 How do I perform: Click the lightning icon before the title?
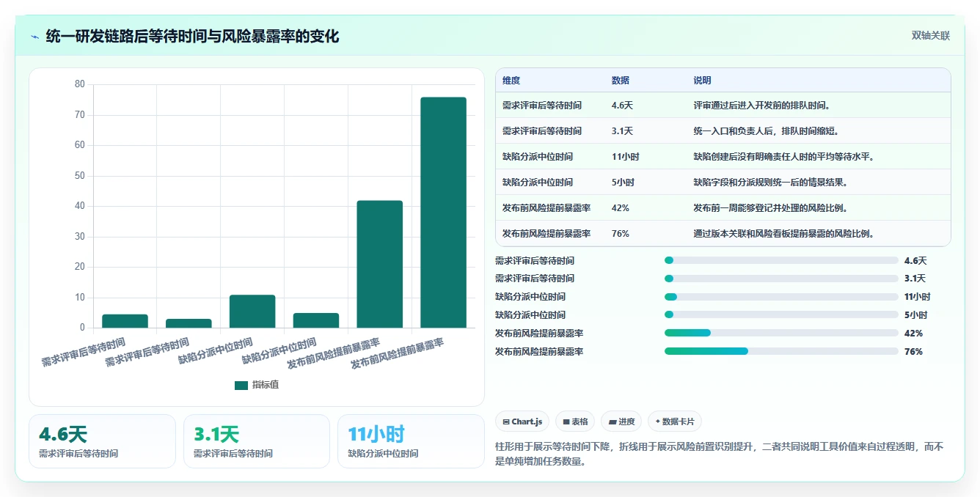point(34,37)
